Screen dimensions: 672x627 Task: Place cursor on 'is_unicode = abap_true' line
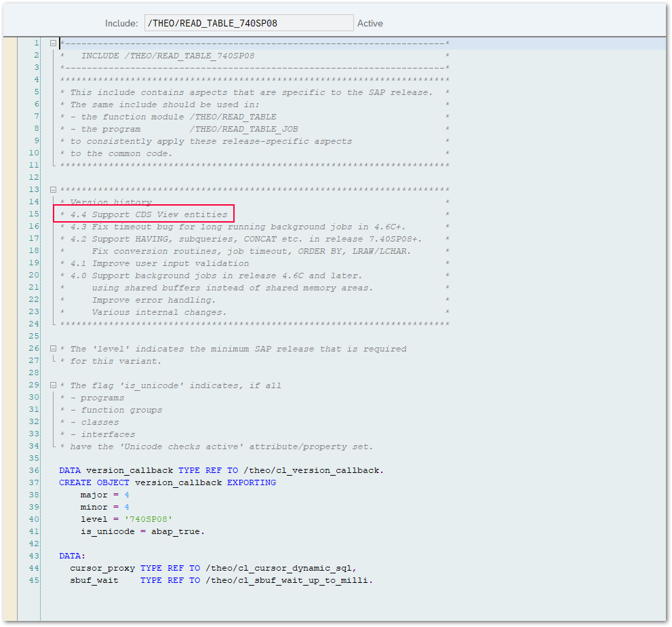[142, 531]
